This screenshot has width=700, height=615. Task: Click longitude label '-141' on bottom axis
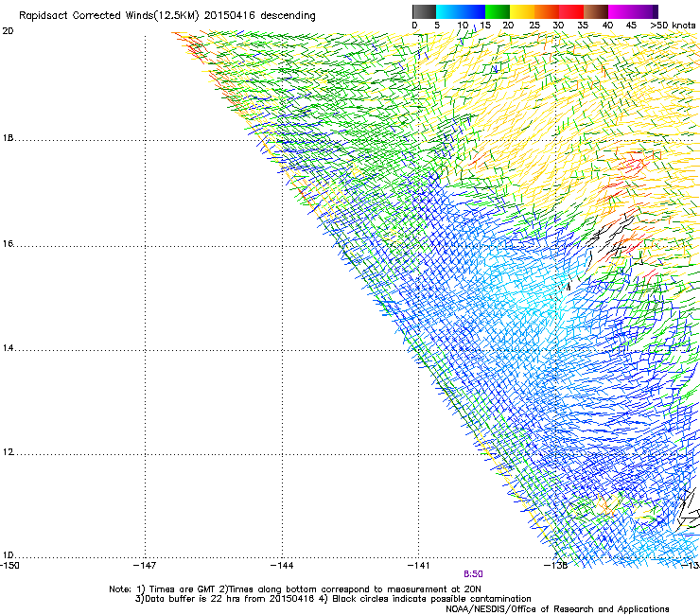(x=419, y=566)
